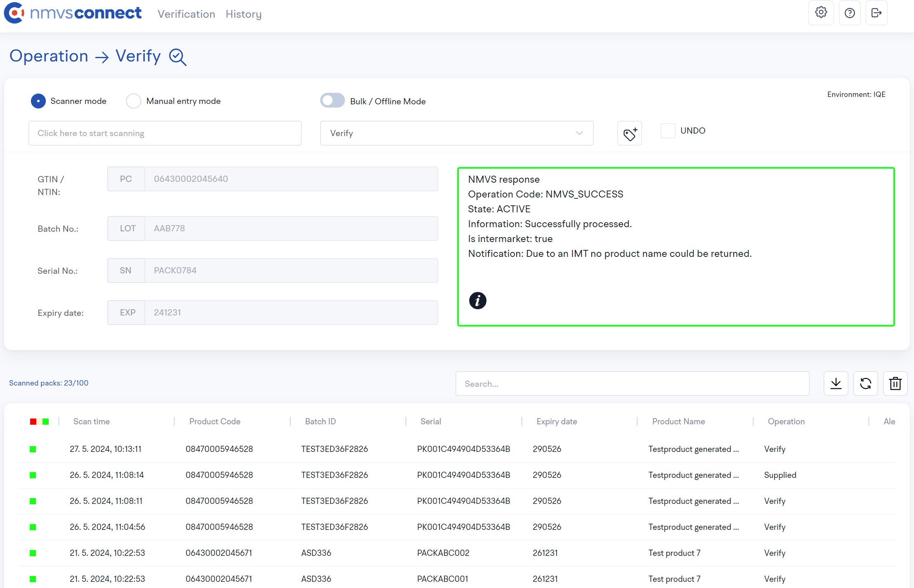Open the Verify operation dropdown
This screenshot has height=588, width=914.
click(x=456, y=133)
